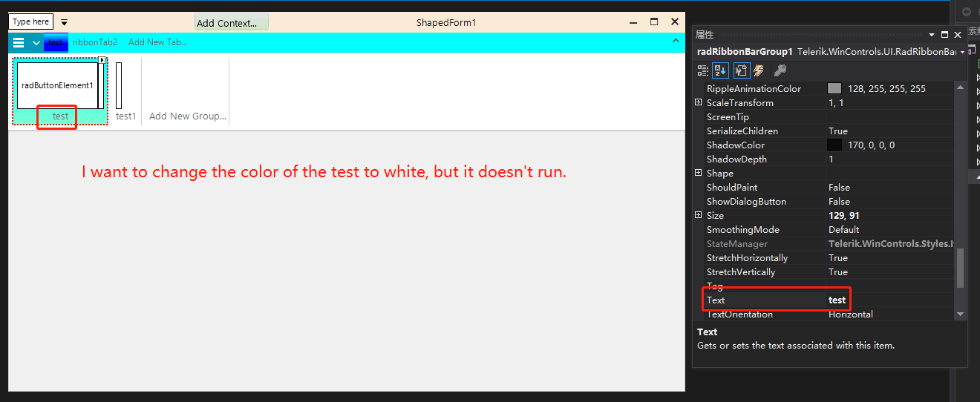This screenshot has width=980, height=402.
Task: Collapse the ribbon with the chevron
Action: click(675, 42)
